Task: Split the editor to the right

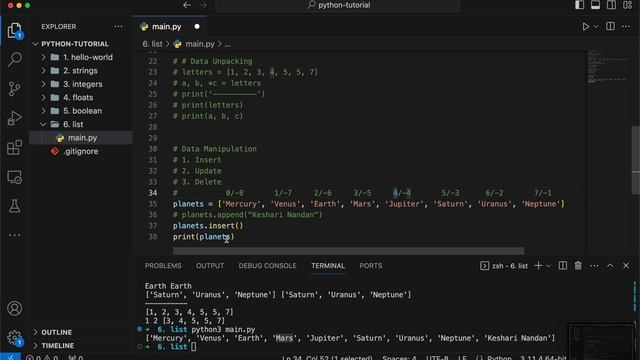Action: click(x=610, y=26)
